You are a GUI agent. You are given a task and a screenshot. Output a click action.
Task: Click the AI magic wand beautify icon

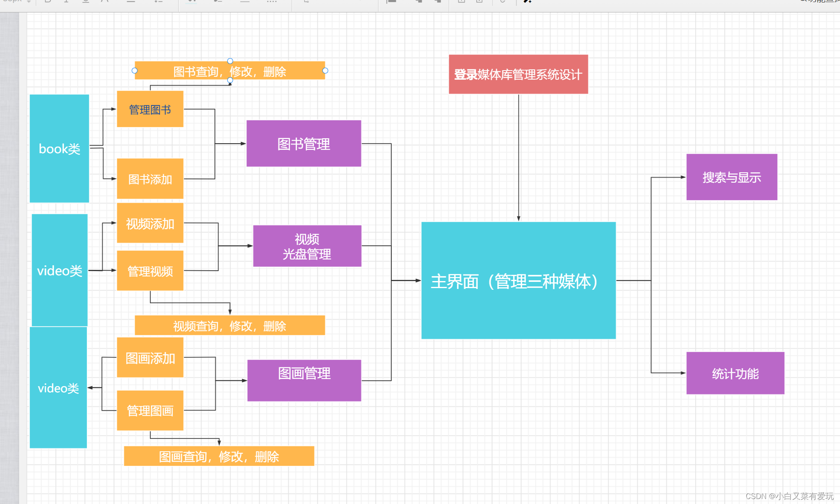tap(527, 2)
